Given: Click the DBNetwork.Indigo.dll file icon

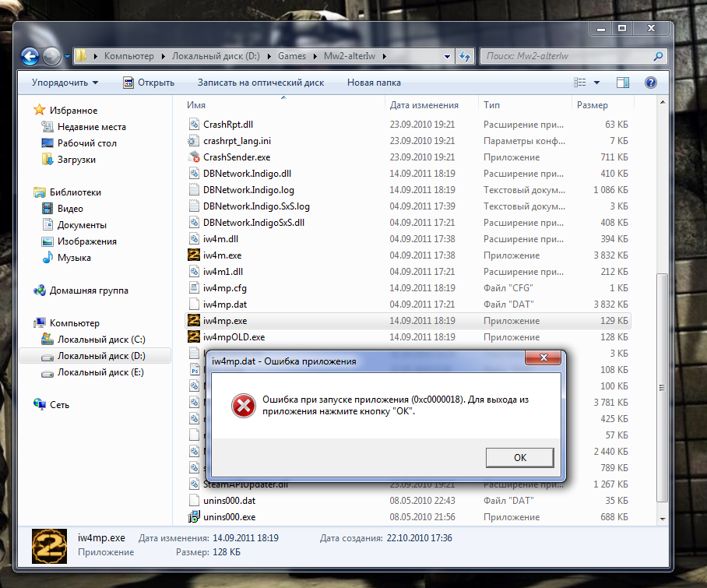Looking at the screenshot, I should point(194,173).
